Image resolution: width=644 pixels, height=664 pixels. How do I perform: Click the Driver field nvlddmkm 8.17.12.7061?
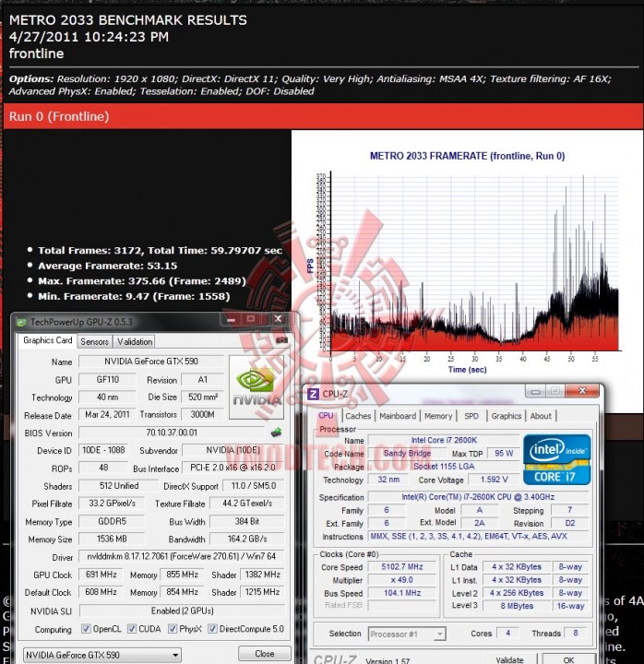(x=182, y=556)
